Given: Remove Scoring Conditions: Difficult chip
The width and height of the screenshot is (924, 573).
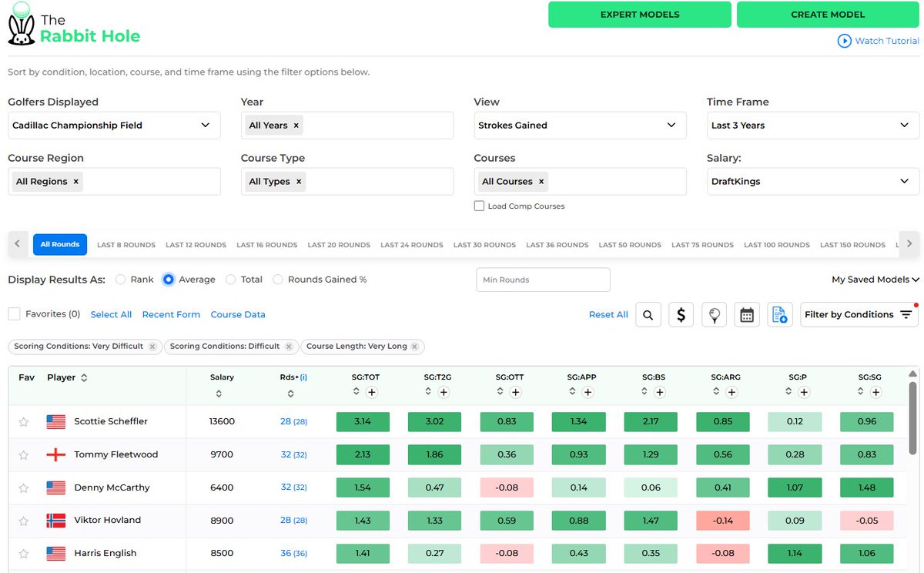Looking at the screenshot, I should [289, 347].
